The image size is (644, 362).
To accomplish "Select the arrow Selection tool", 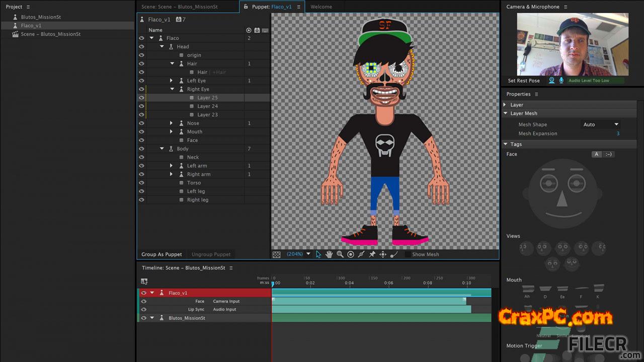I will tap(318, 254).
